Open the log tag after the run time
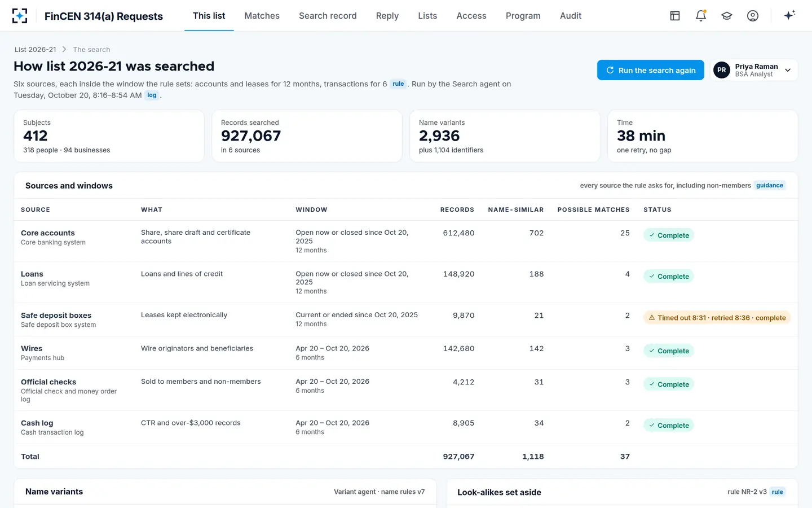 [152, 95]
